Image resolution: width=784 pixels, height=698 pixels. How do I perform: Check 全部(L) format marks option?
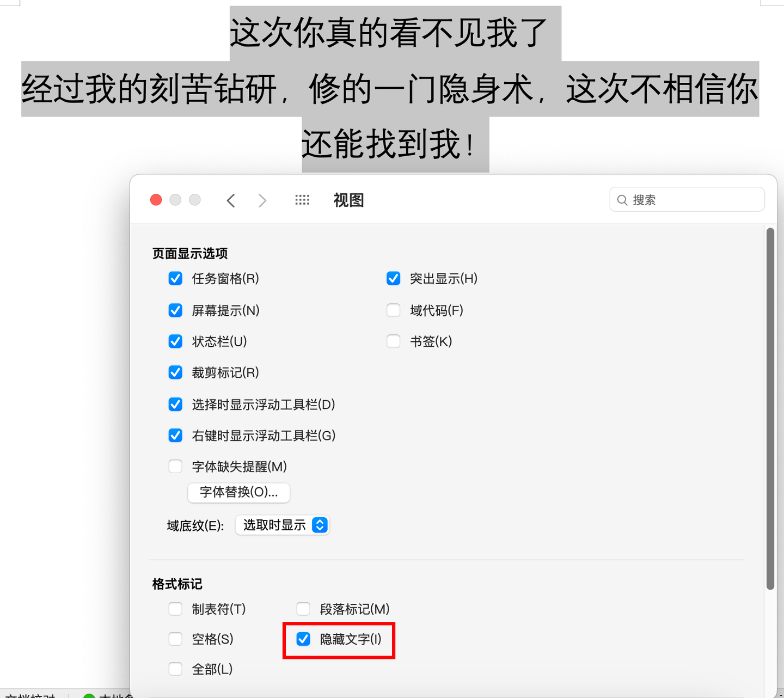click(x=175, y=669)
